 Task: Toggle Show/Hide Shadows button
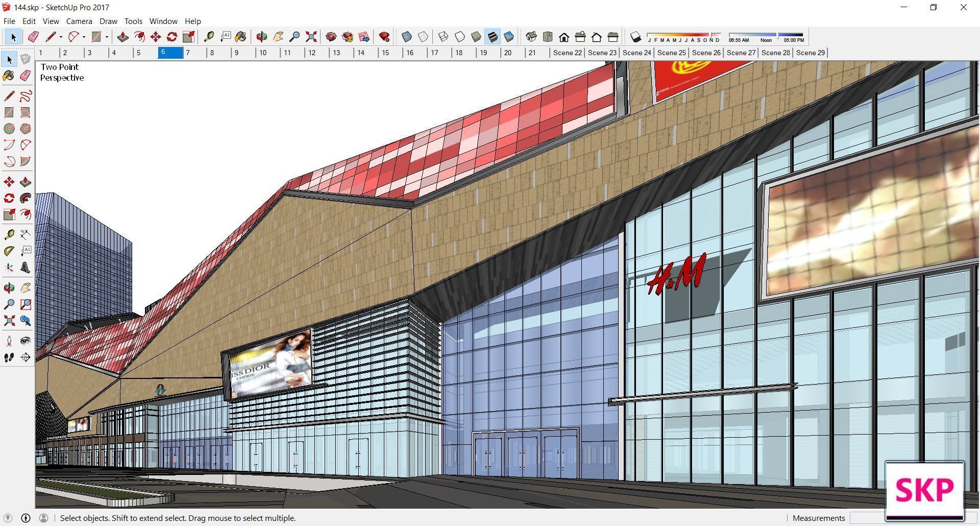(x=635, y=37)
